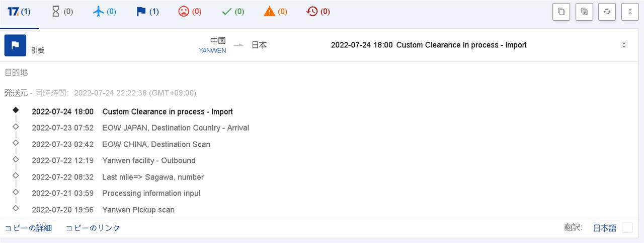Collapse all results with top-right chevron button
This screenshot has height=243, width=644.
(x=630, y=12)
